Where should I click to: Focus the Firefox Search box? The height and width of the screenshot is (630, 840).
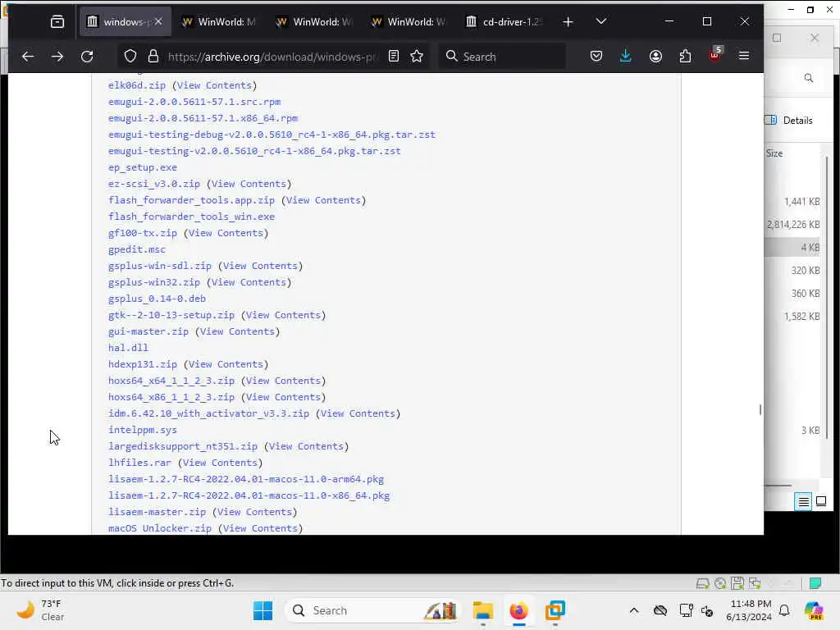[503, 57]
